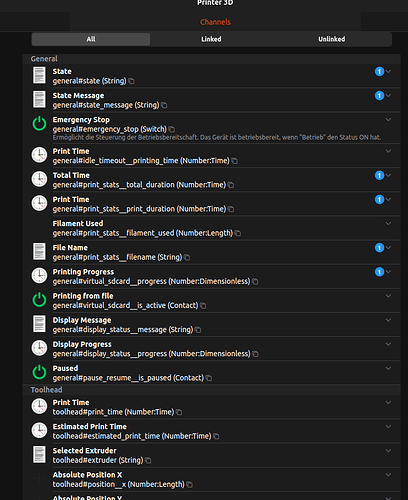Copy the general#state channel ID
This screenshot has height=500, width=408.
(131, 81)
